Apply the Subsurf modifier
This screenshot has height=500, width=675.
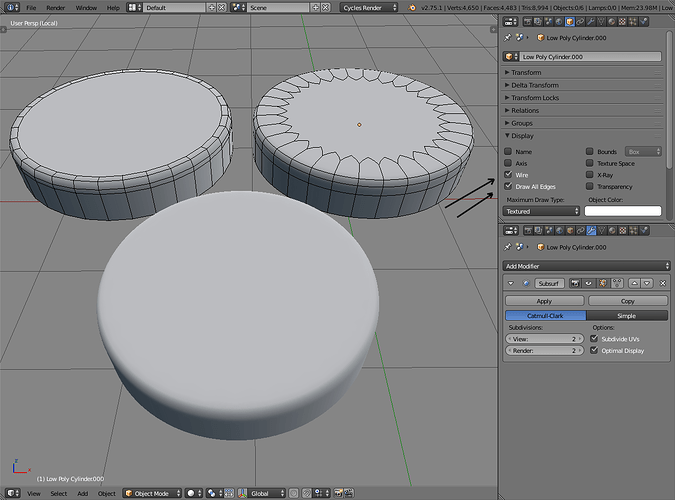coord(544,301)
